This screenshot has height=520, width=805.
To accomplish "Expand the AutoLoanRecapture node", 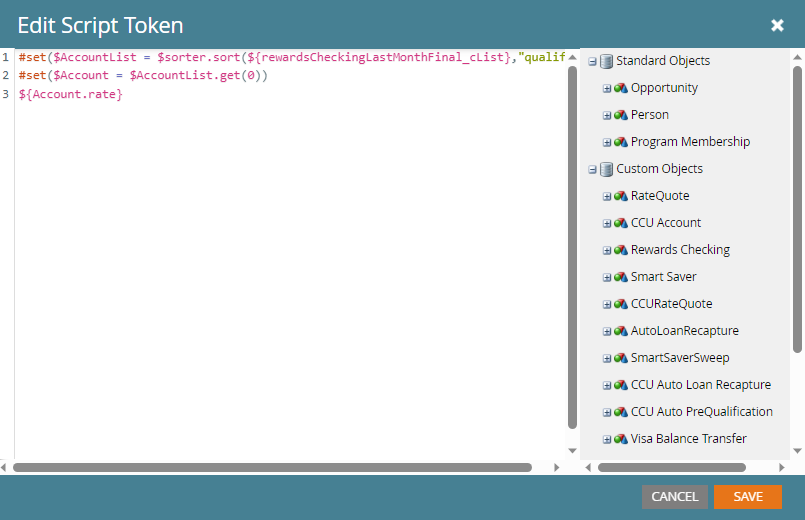I will pyautogui.click(x=607, y=331).
